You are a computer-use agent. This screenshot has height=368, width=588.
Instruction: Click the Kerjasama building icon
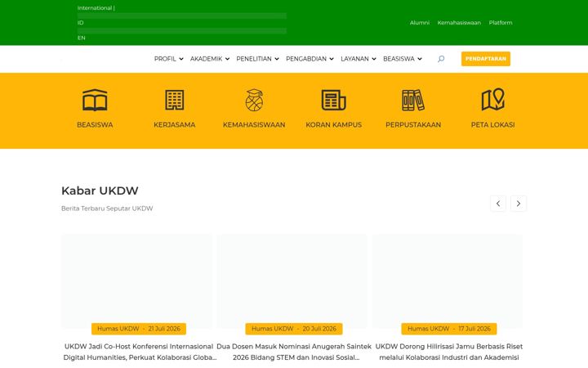click(x=175, y=101)
